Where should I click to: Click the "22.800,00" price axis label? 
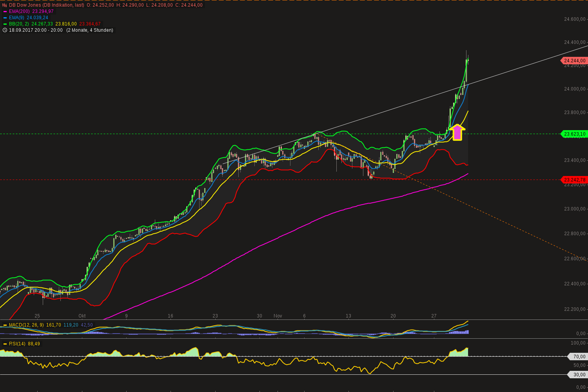coord(575,234)
